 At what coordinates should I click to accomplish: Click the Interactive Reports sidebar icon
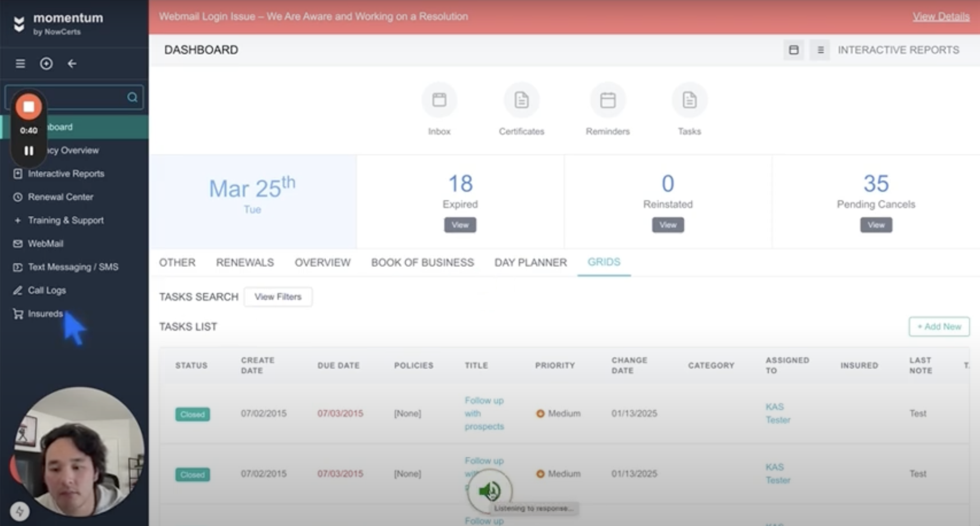(x=17, y=174)
